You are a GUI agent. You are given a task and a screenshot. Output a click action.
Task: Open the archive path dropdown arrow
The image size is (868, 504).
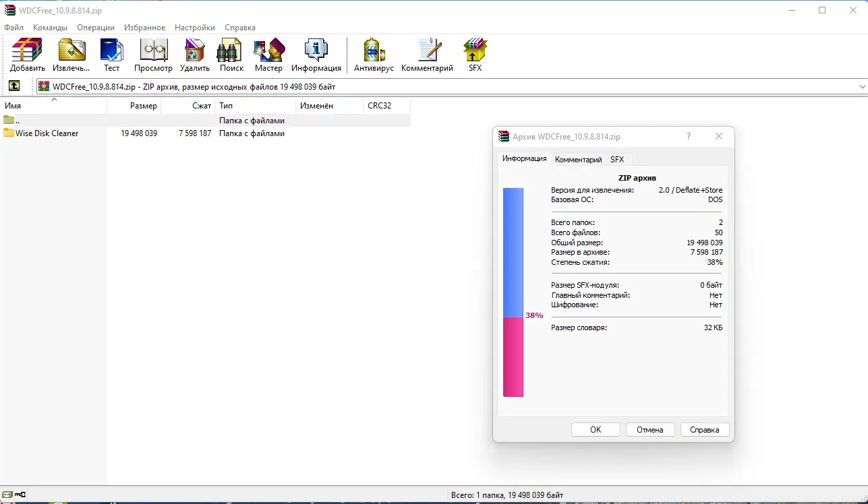click(x=861, y=86)
